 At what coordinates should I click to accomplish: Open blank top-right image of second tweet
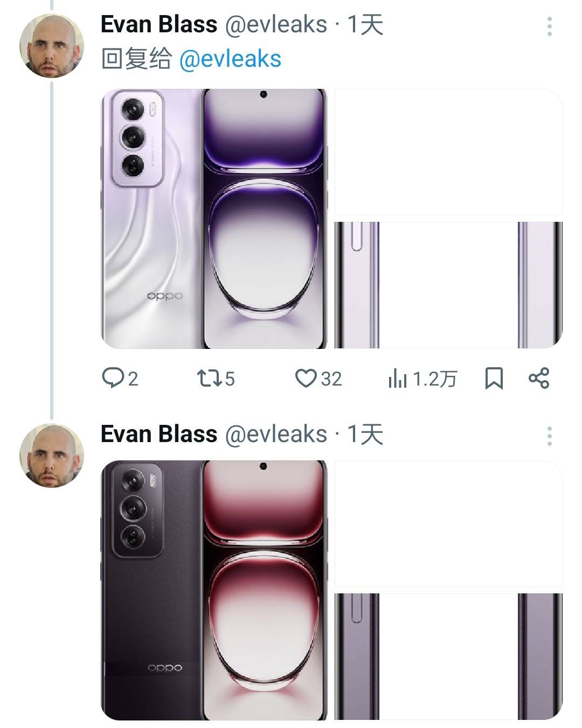click(448, 523)
